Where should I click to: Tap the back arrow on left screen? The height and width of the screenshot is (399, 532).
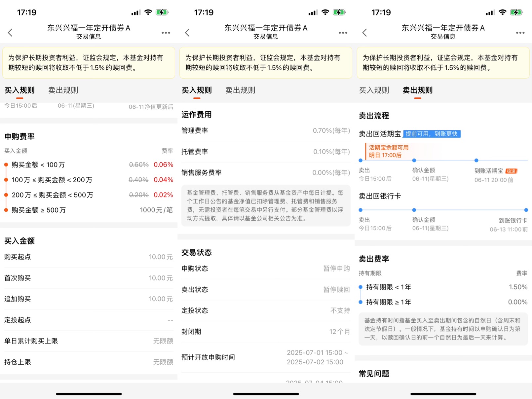coord(10,32)
